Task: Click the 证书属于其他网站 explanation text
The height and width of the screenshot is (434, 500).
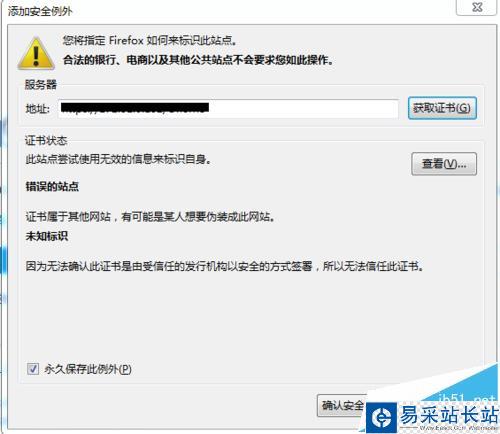Action: click(151, 217)
